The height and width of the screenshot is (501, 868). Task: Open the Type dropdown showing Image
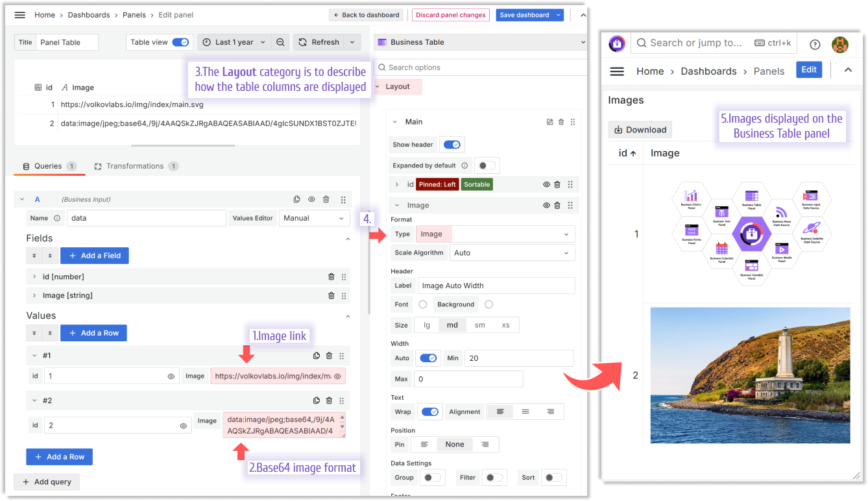pos(496,234)
